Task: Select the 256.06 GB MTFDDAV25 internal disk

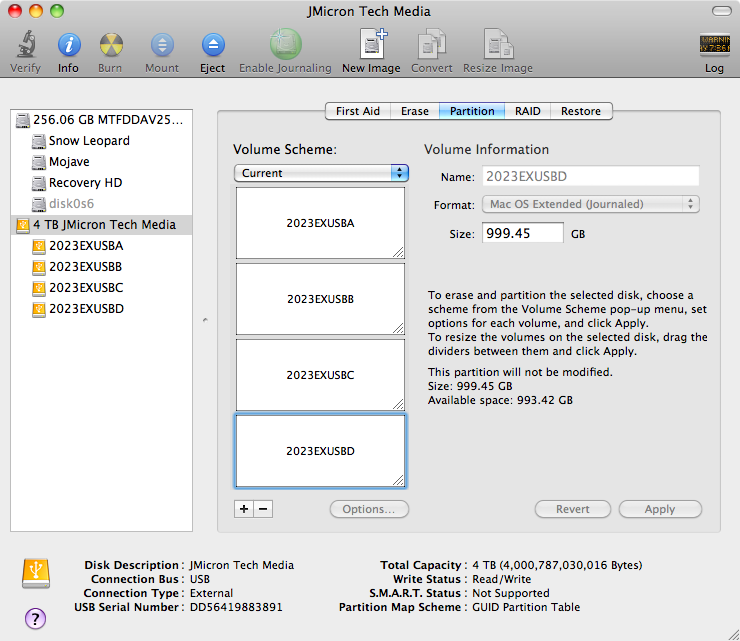Action: pyautogui.click(x=101, y=120)
